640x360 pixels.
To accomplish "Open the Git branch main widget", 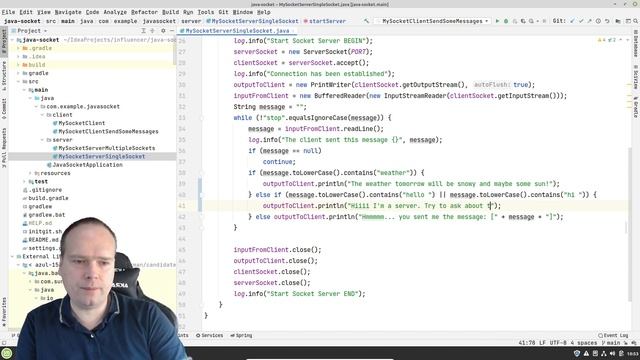I will [611, 343].
